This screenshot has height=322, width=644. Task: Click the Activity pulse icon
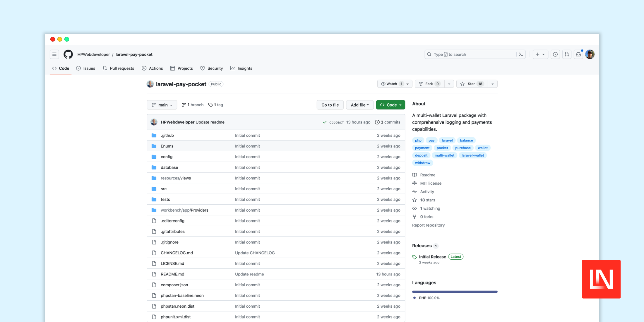click(x=415, y=192)
